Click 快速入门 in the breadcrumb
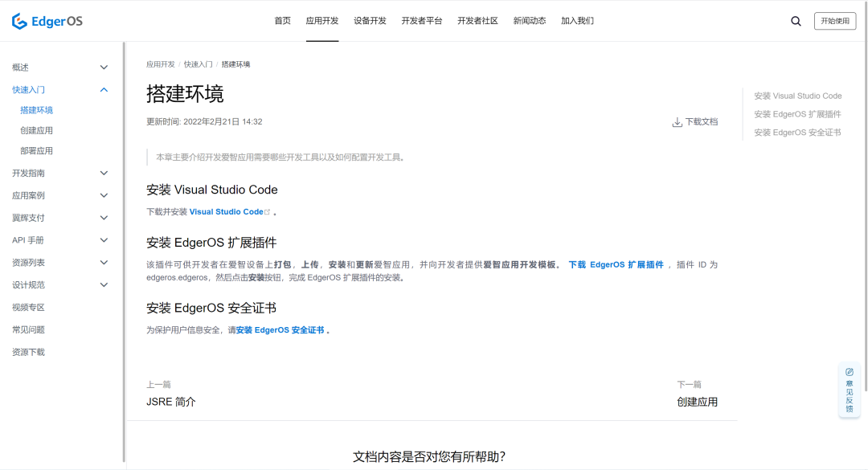This screenshot has height=470, width=868. click(x=199, y=64)
